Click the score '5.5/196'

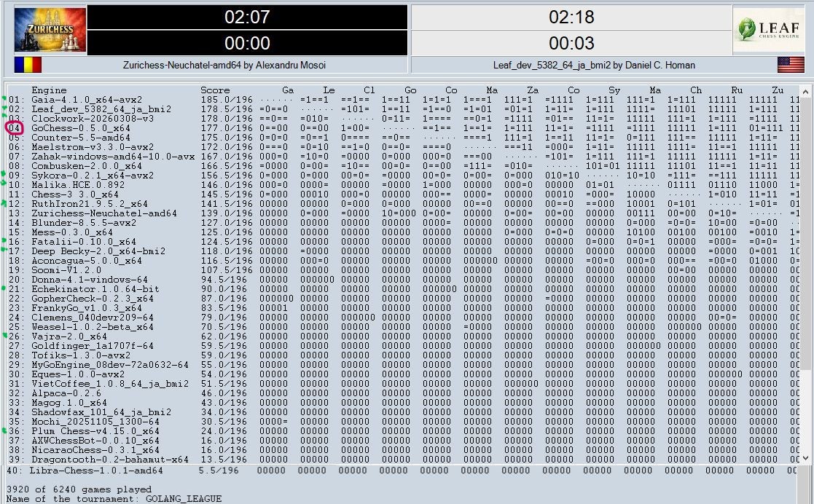[x=219, y=470]
